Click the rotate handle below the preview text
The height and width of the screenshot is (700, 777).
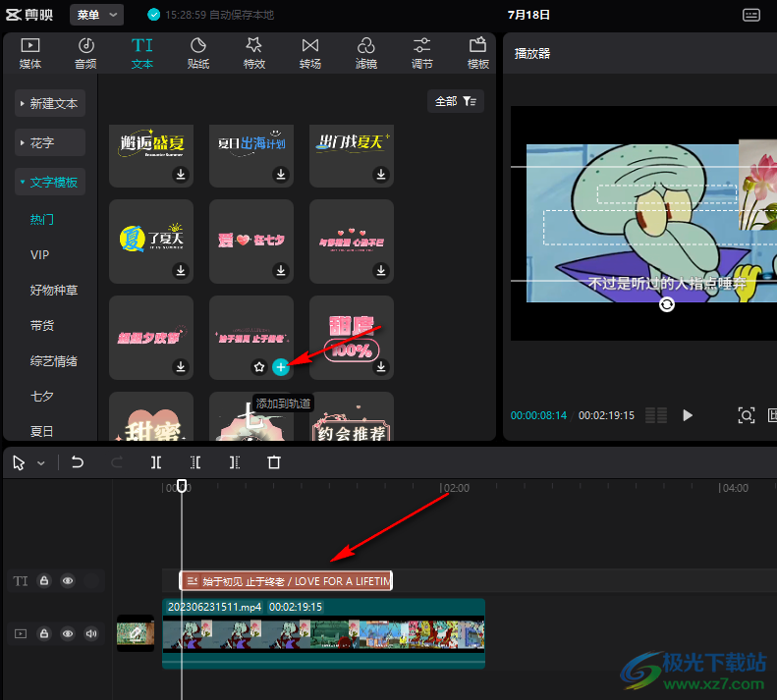coord(667,304)
